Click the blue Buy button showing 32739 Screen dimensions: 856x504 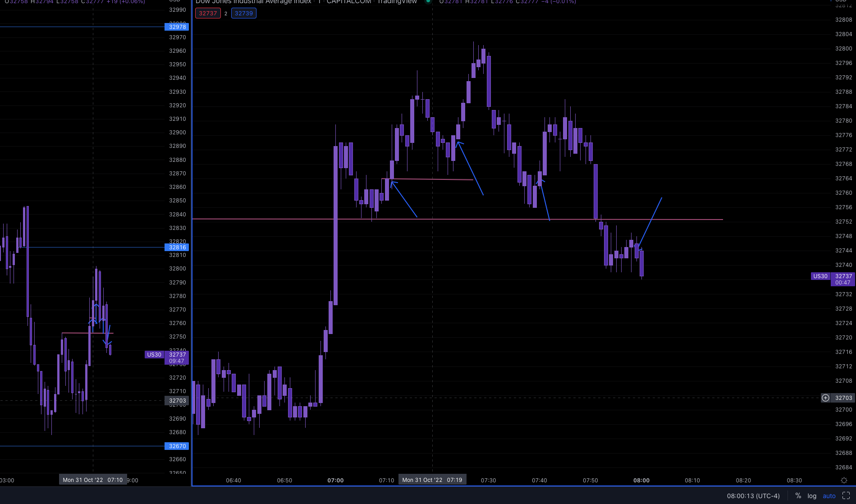click(243, 13)
